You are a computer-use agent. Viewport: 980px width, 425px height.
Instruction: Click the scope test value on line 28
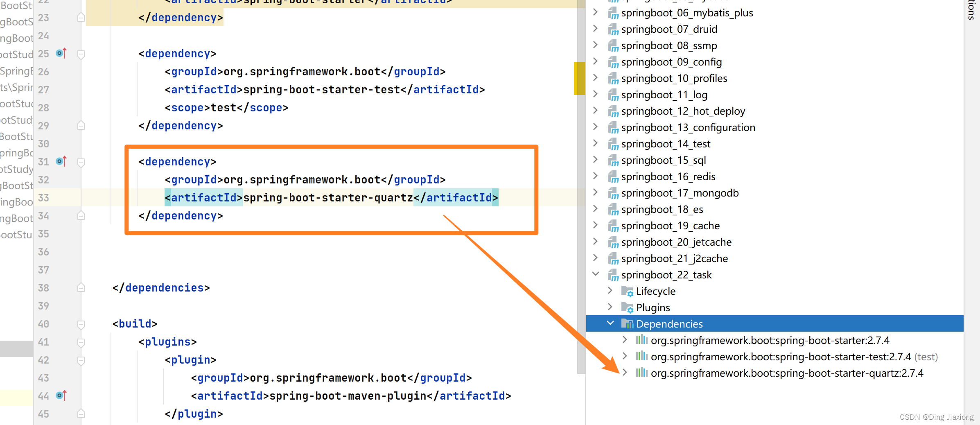click(x=224, y=108)
